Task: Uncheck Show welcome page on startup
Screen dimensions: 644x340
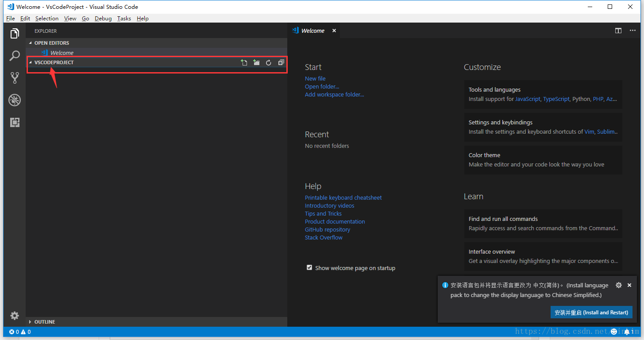Action: coord(309,268)
